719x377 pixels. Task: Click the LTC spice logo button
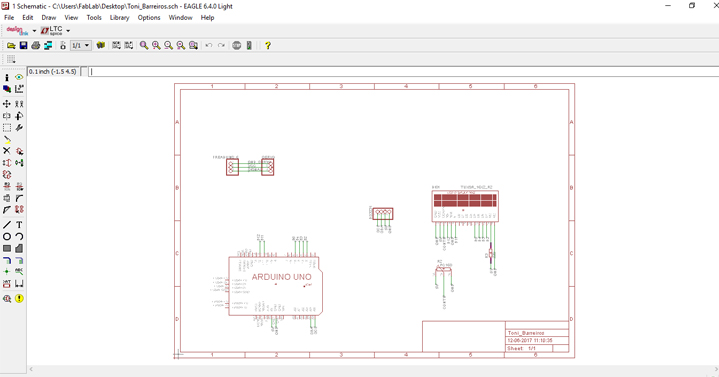[51, 31]
